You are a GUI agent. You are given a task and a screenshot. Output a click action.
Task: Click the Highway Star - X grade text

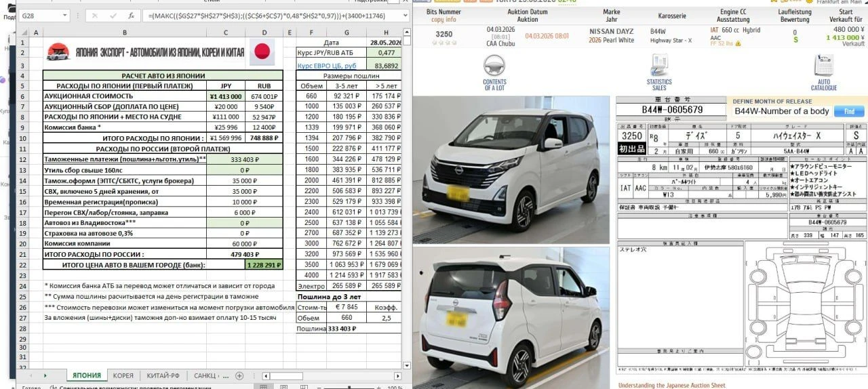point(671,41)
